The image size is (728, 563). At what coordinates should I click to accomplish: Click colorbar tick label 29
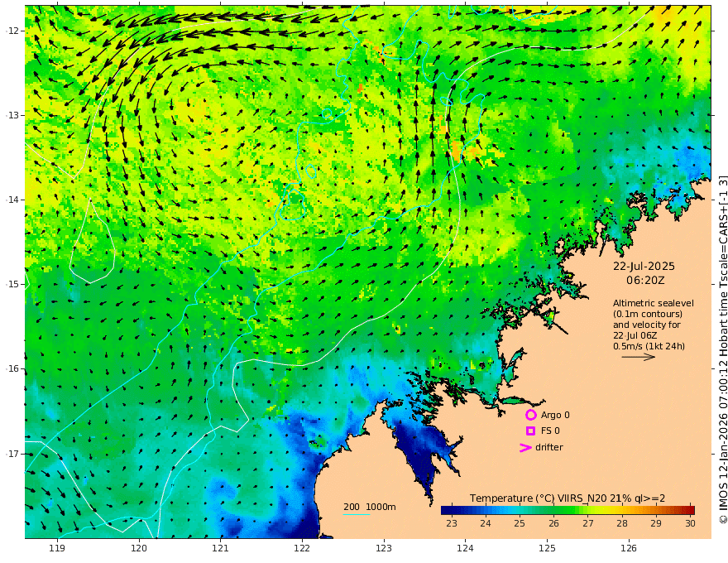tap(656, 523)
